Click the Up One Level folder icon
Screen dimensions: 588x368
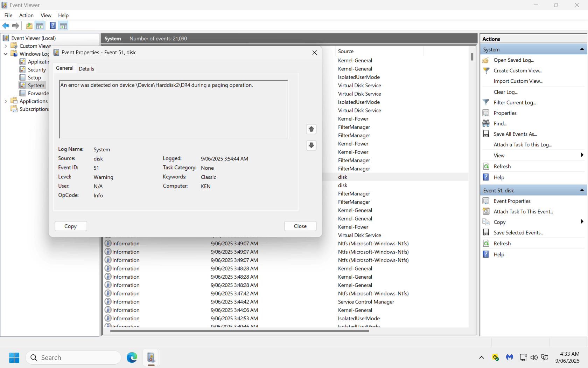tap(29, 26)
